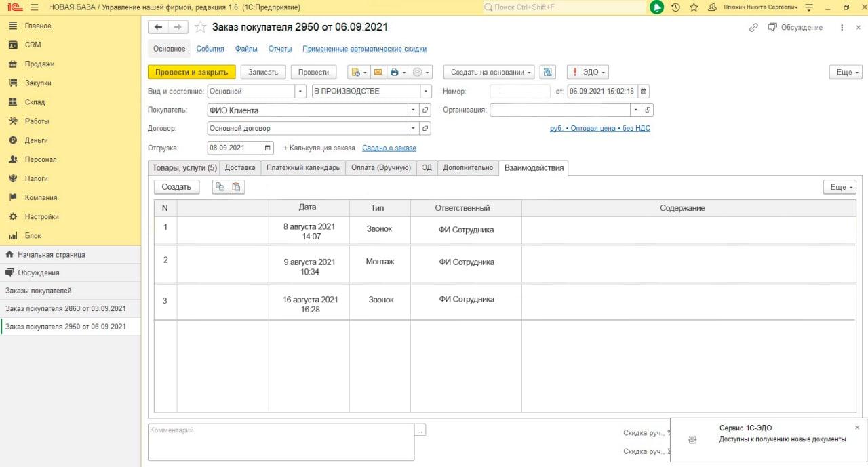Screen dimensions: 868x467
Task: Open the history clock icon in title bar
Action: [675, 7]
